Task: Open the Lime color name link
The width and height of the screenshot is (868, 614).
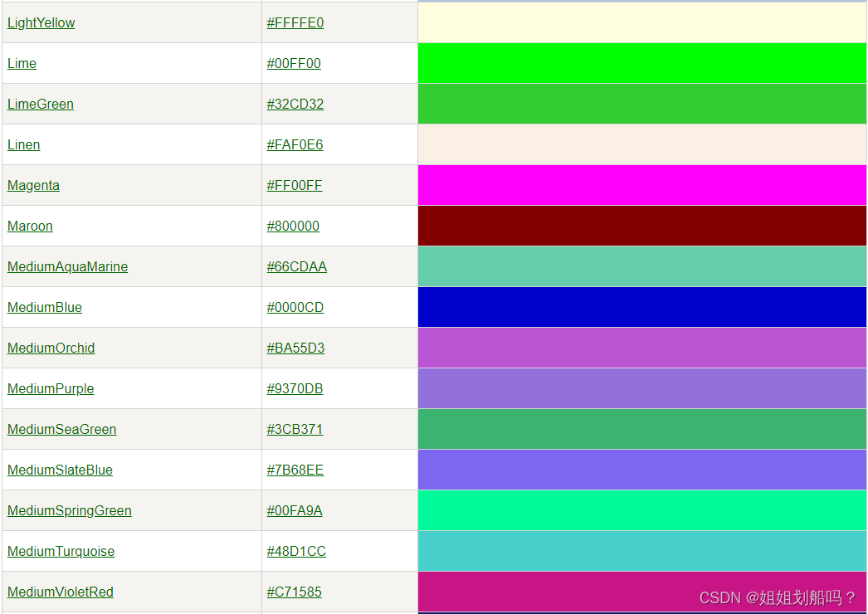Action: (22, 64)
